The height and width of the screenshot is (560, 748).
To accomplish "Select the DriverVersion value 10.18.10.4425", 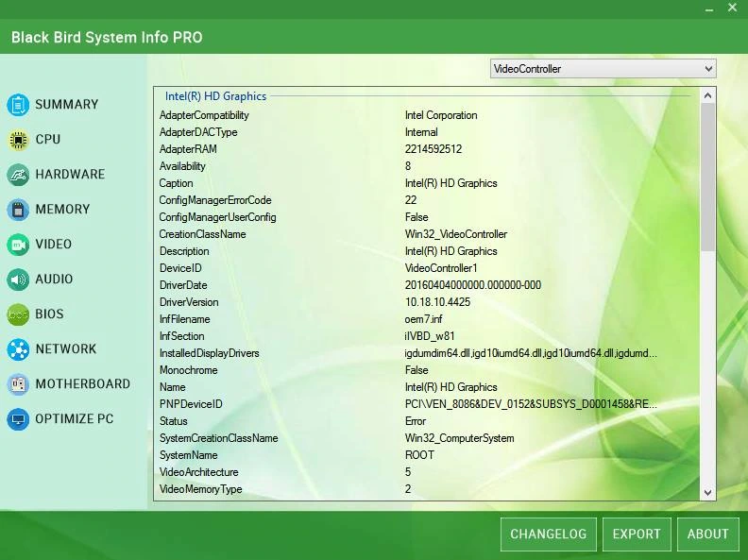I will point(437,302).
